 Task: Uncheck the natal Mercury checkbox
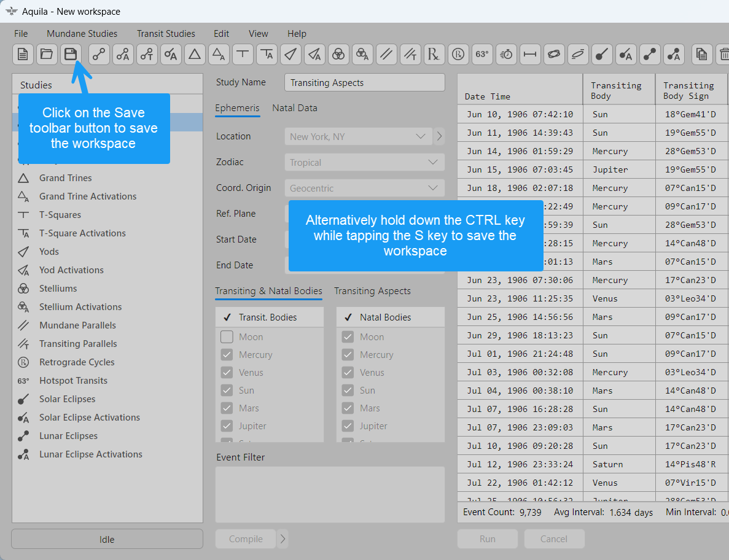click(348, 354)
